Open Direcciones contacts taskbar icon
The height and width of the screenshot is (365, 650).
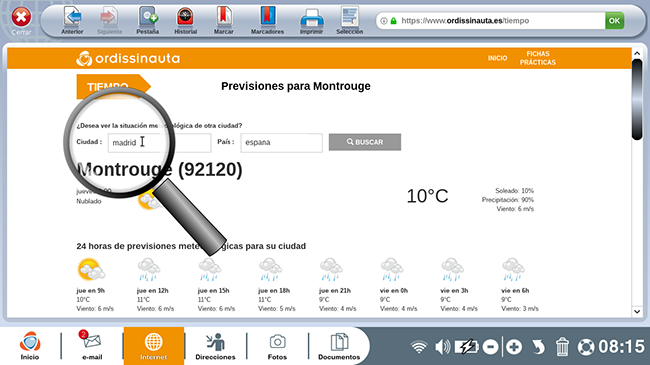[x=215, y=346]
